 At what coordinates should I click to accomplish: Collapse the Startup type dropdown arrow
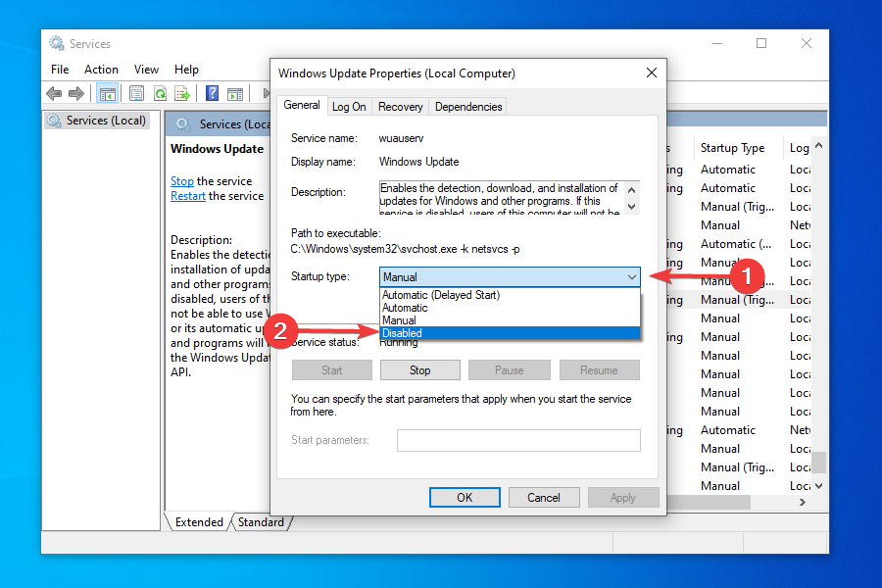point(630,277)
